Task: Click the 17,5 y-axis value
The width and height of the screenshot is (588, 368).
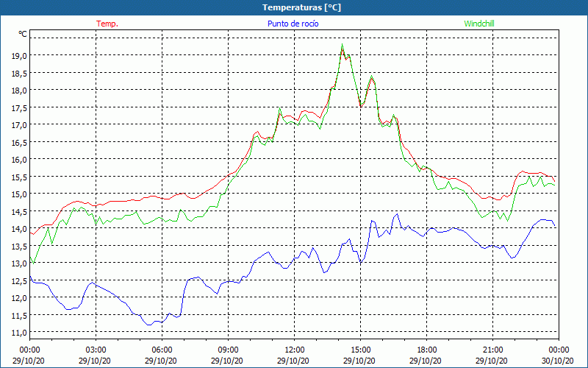Action: [19, 107]
